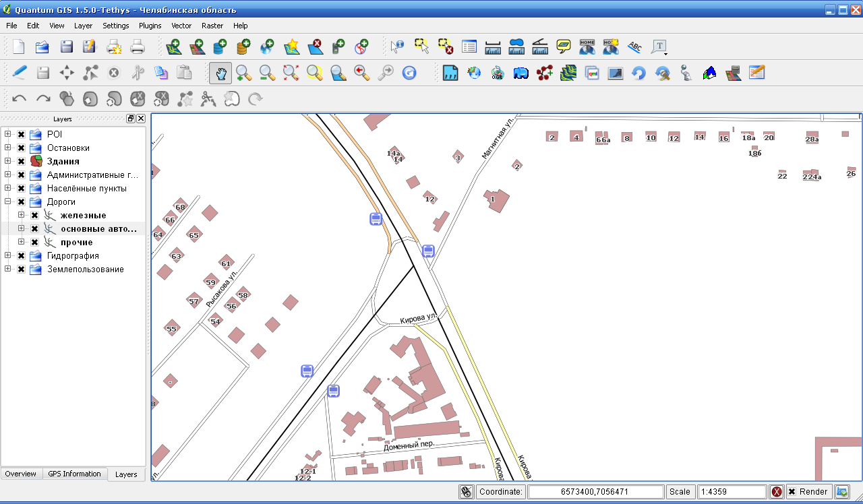Click the Zoom In magnifier tool
The width and height of the screenshot is (863, 504).
(x=243, y=73)
